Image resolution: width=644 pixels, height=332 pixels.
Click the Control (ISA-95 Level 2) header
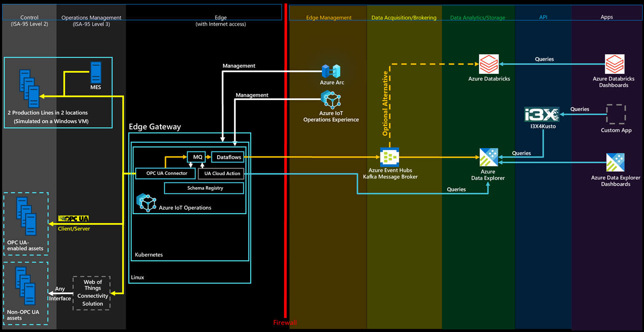(x=29, y=21)
